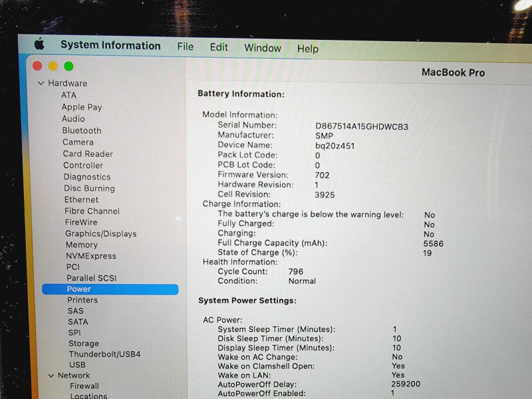Click the Manufacturer value SMP

(324, 136)
